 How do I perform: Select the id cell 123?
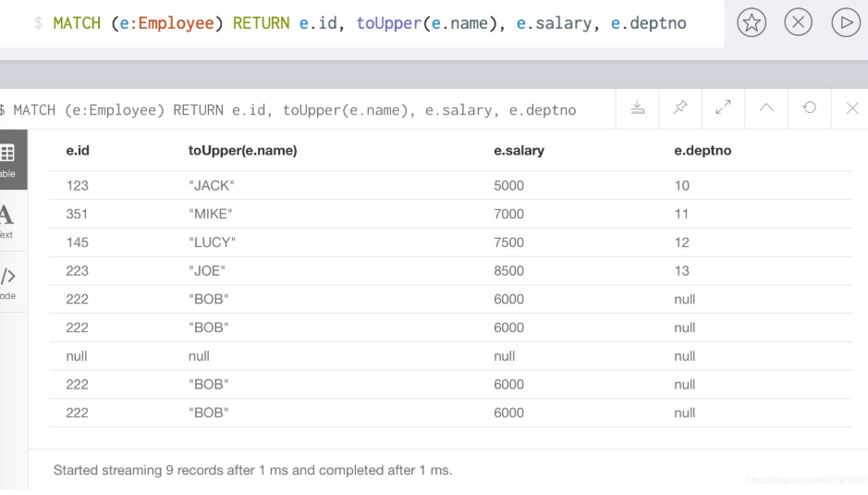(x=77, y=186)
